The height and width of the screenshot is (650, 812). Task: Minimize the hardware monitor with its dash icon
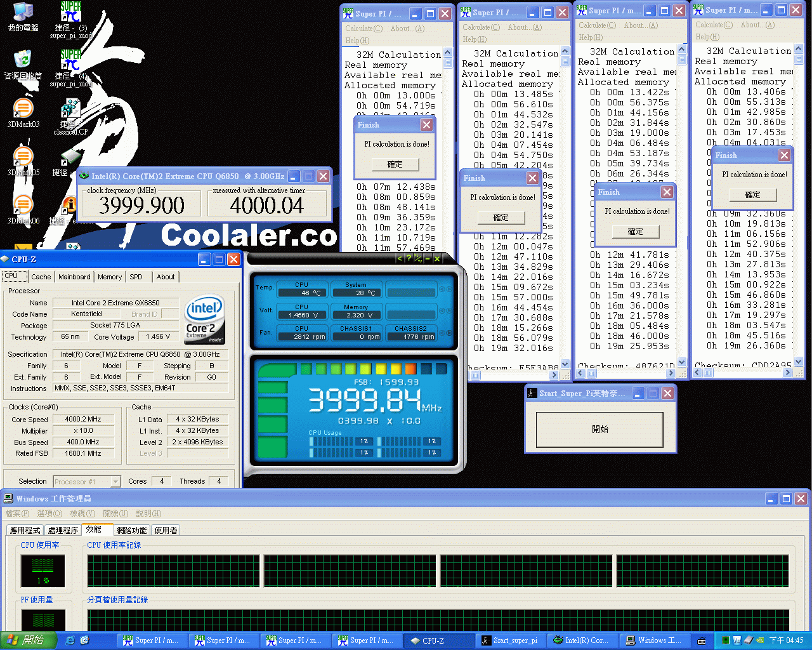(x=428, y=258)
